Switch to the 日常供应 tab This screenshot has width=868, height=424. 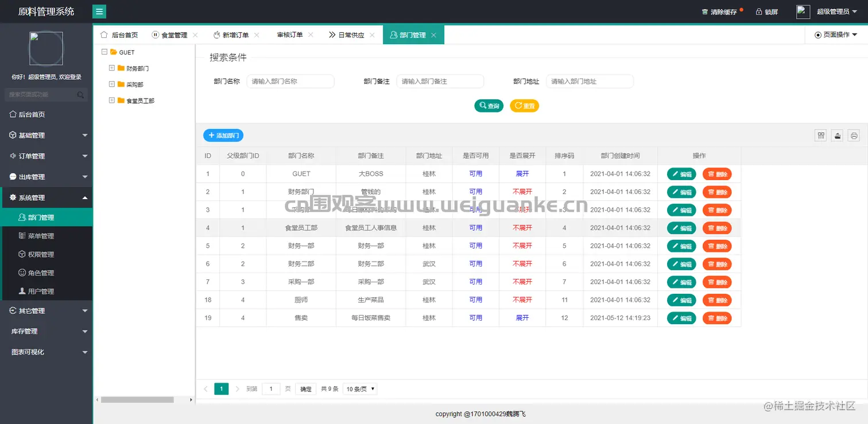(x=347, y=35)
